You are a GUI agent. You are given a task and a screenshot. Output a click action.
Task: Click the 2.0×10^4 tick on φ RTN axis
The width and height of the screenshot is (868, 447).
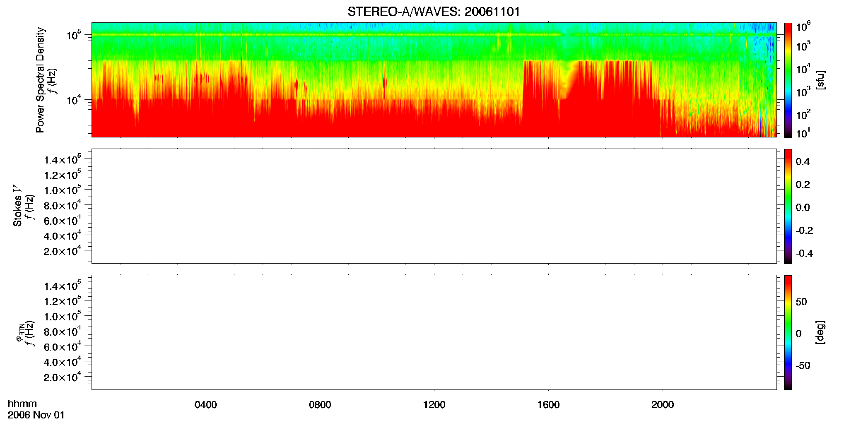(x=63, y=377)
